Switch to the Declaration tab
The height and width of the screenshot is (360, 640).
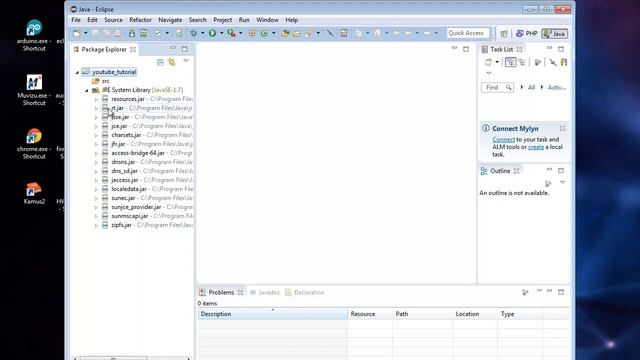[304, 292]
